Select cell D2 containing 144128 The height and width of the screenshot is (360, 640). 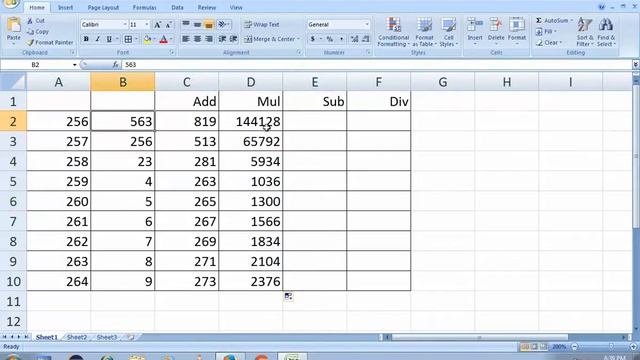coord(251,121)
